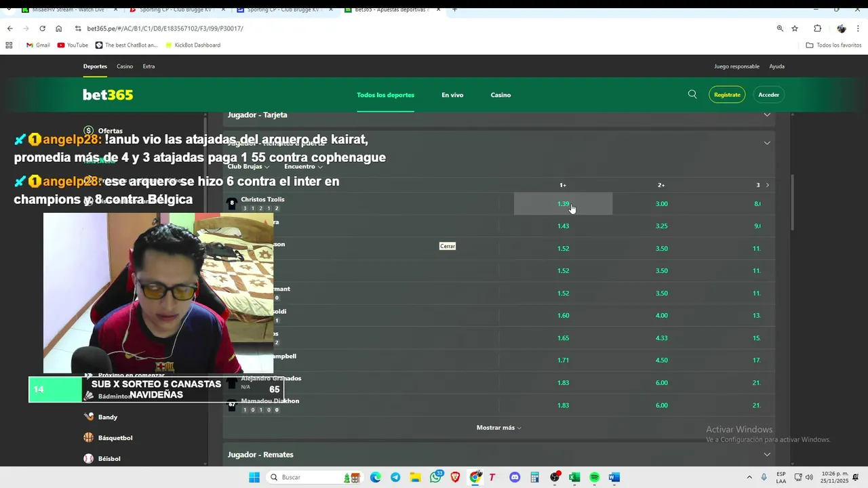Select the 1.60 odds cell
The image size is (868, 488).
coord(563,316)
